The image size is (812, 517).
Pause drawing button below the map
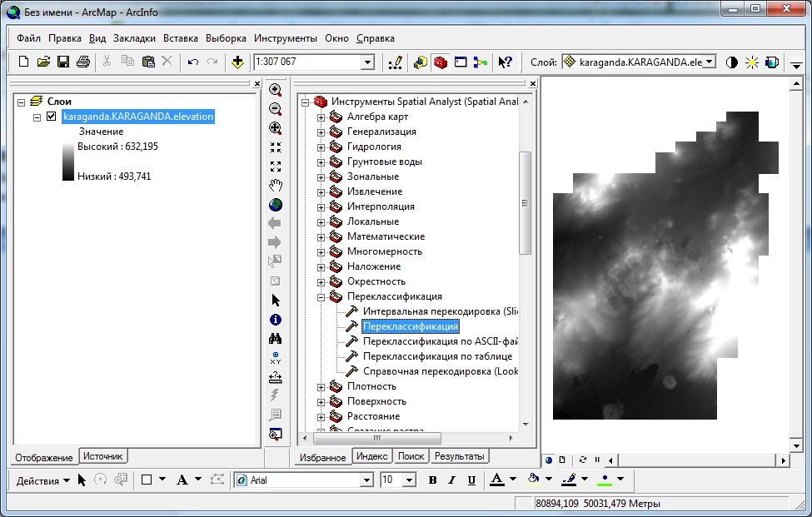597,460
